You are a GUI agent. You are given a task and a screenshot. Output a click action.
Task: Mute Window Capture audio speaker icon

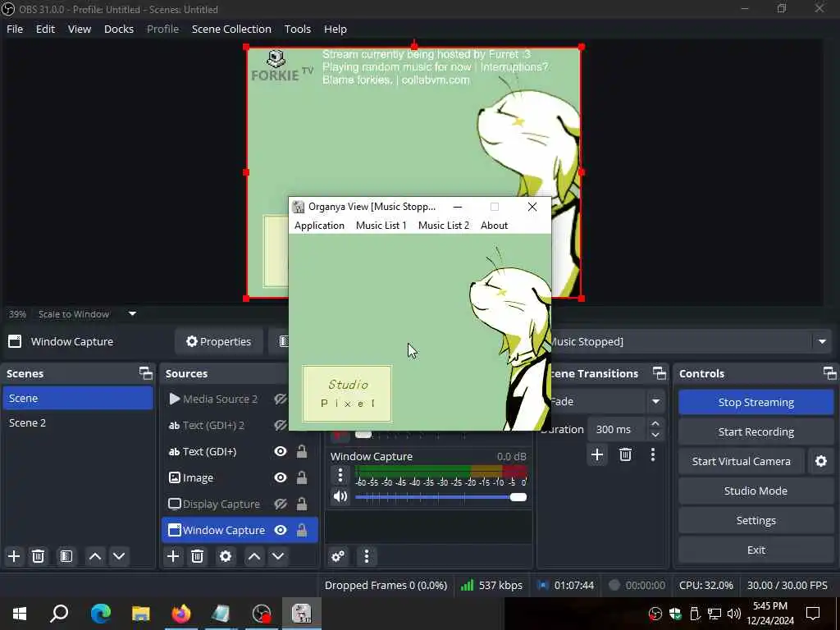pyautogui.click(x=340, y=496)
